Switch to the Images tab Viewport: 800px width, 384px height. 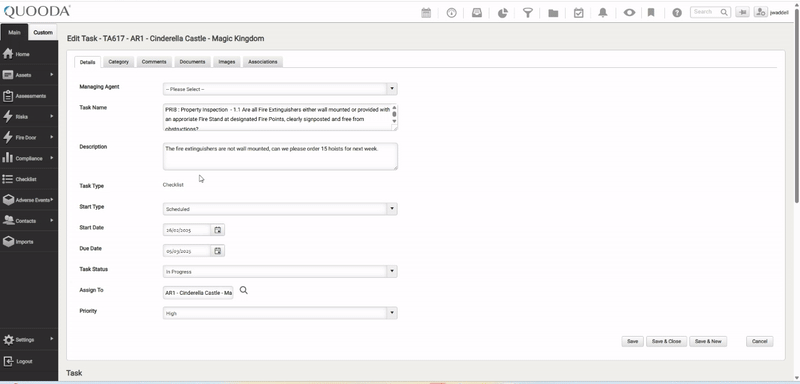(227, 62)
